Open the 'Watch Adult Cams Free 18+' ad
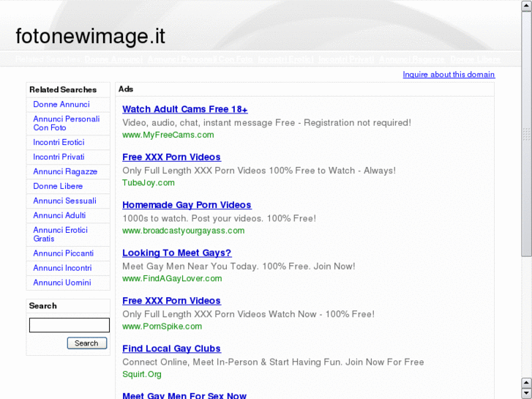 click(x=185, y=109)
